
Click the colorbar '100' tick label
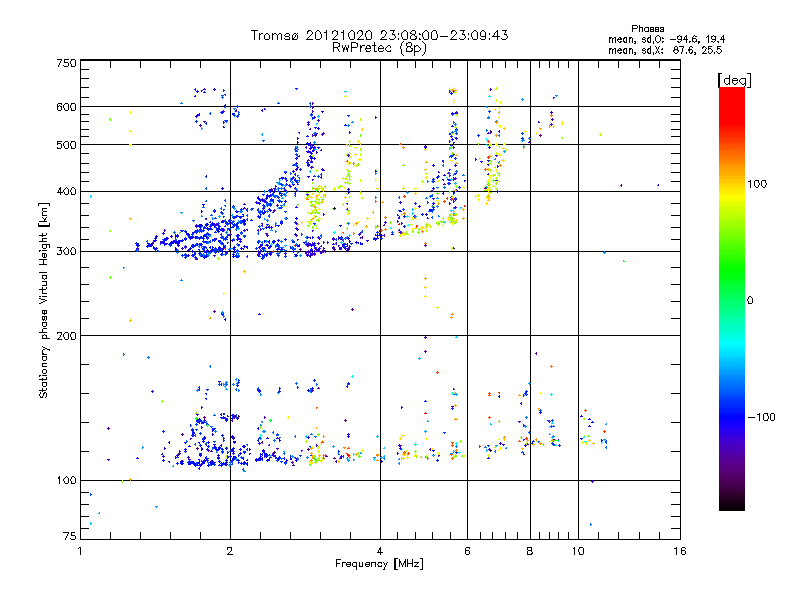pyautogui.click(x=757, y=184)
